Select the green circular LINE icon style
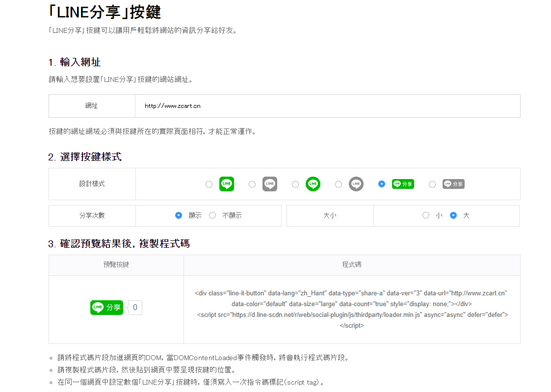 pos(313,184)
